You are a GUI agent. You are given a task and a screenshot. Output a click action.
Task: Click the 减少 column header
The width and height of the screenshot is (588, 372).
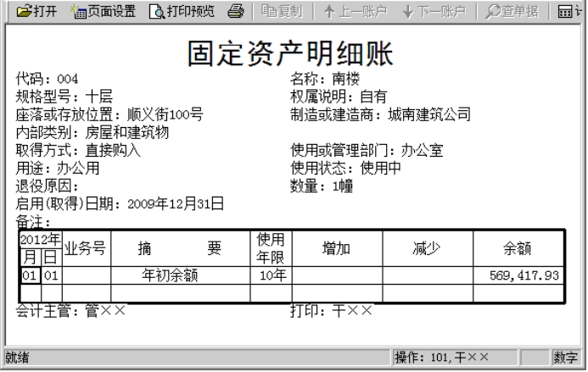pos(426,248)
